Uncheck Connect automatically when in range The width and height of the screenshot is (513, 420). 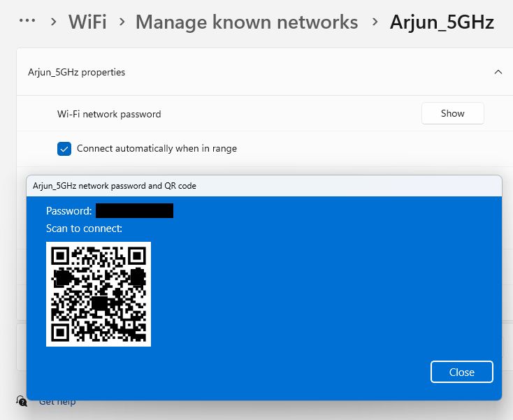[x=64, y=149]
